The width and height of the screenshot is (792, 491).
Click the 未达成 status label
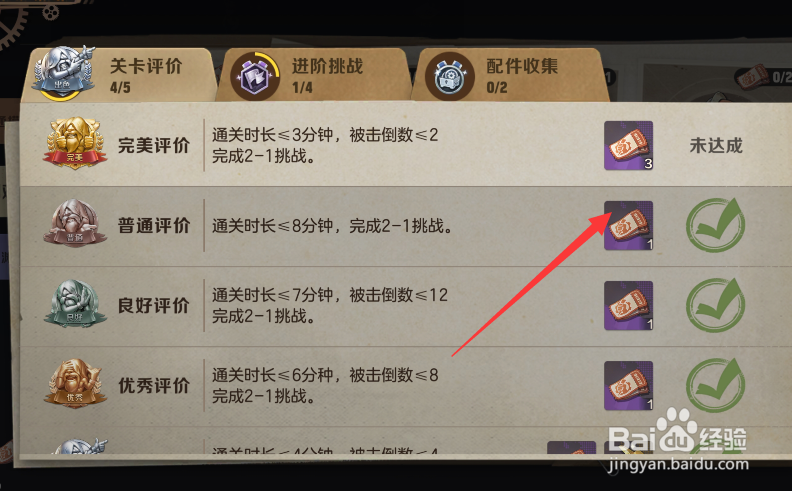[716, 145]
